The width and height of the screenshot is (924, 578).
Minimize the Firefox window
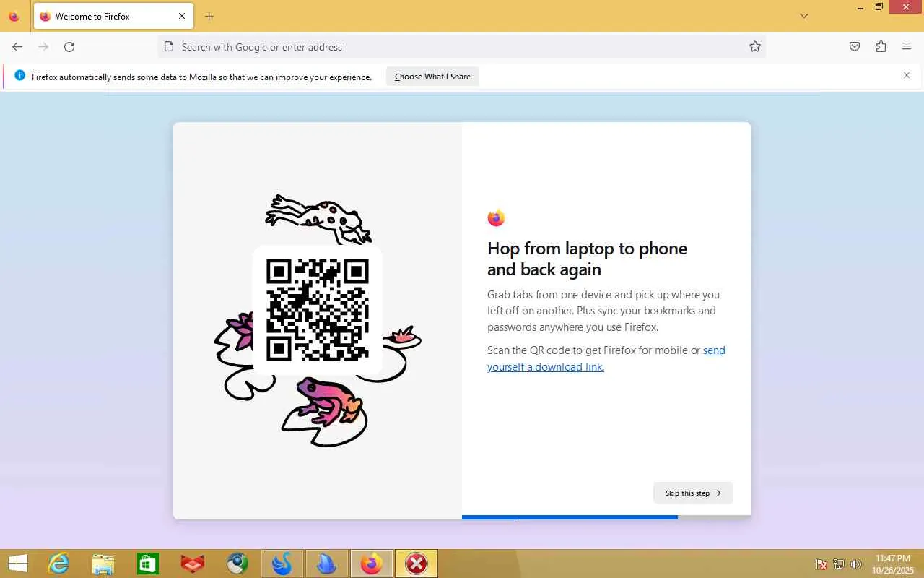pos(859,7)
